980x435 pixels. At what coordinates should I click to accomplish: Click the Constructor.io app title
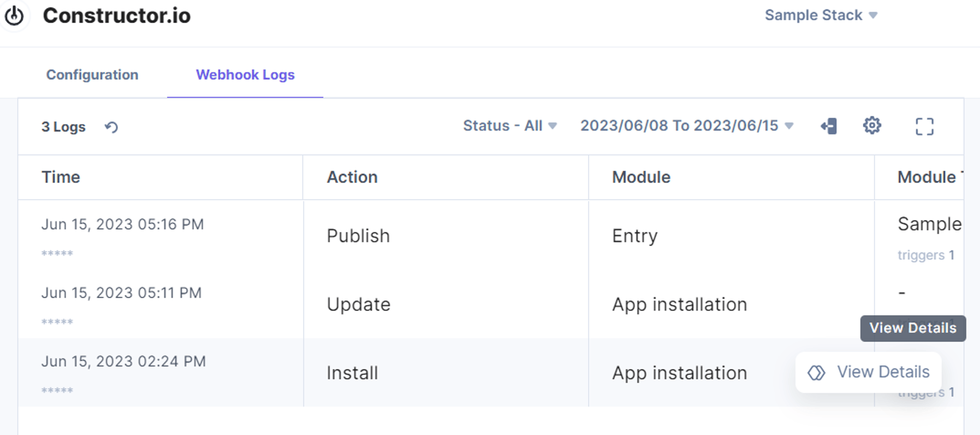point(116,16)
